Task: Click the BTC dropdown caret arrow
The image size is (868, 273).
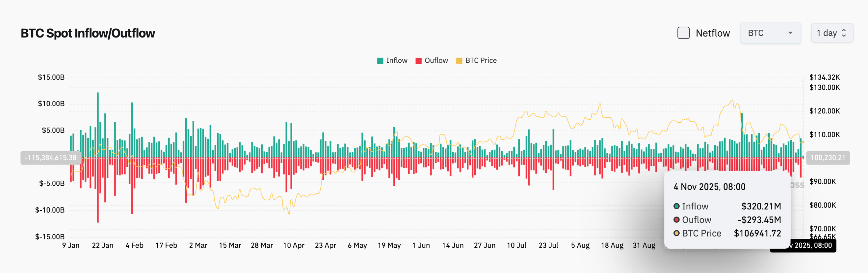Action: [x=790, y=33]
